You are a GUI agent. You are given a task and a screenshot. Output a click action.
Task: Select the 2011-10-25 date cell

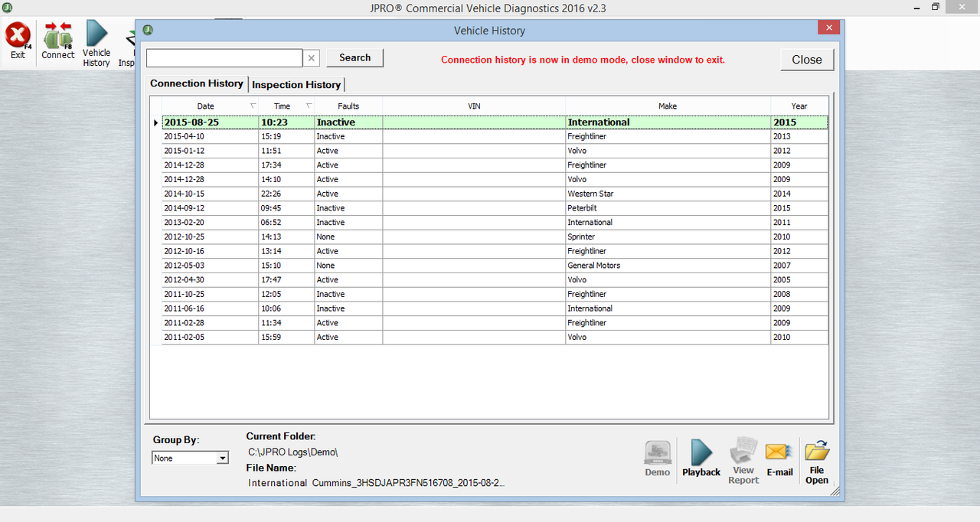[x=210, y=294]
